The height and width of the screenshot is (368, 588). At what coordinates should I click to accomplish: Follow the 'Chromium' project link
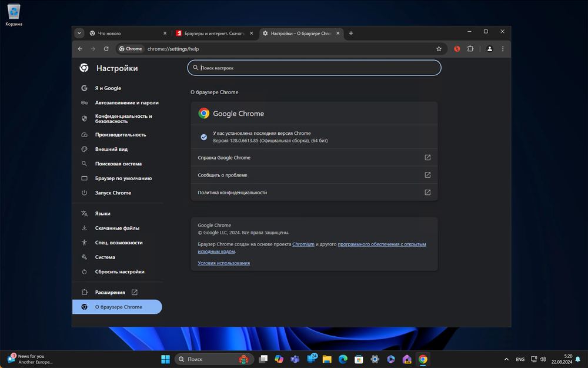[x=303, y=244]
